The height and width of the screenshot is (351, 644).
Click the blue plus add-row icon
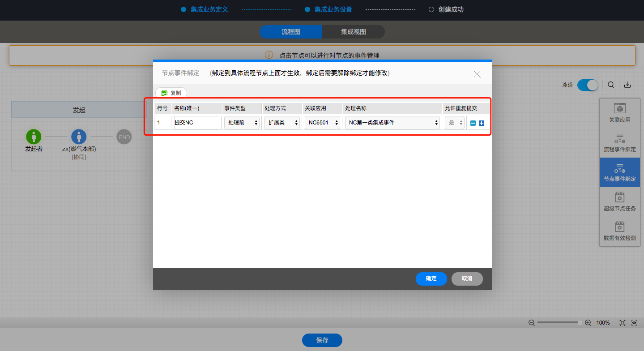coord(482,123)
